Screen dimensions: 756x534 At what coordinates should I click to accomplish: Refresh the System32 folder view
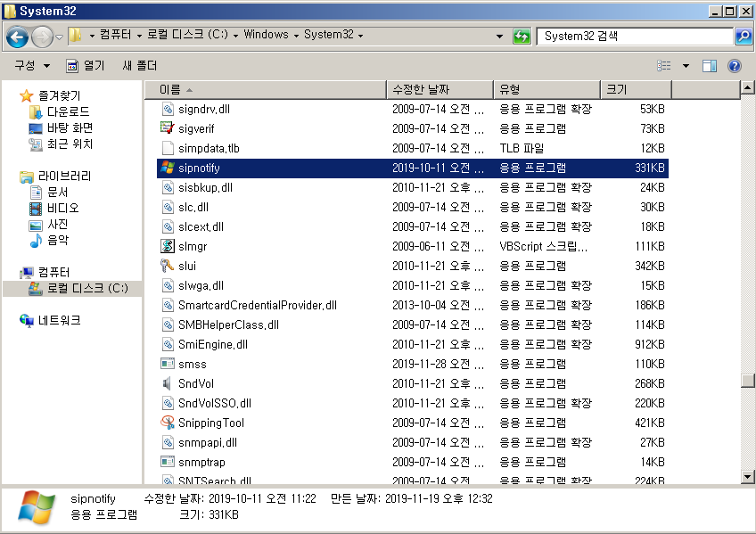(x=522, y=37)
